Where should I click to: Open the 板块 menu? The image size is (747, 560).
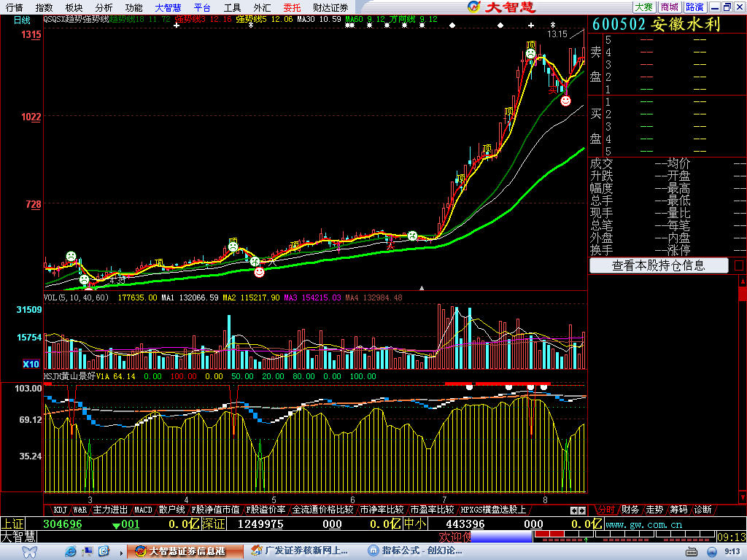tap(74, 7)
